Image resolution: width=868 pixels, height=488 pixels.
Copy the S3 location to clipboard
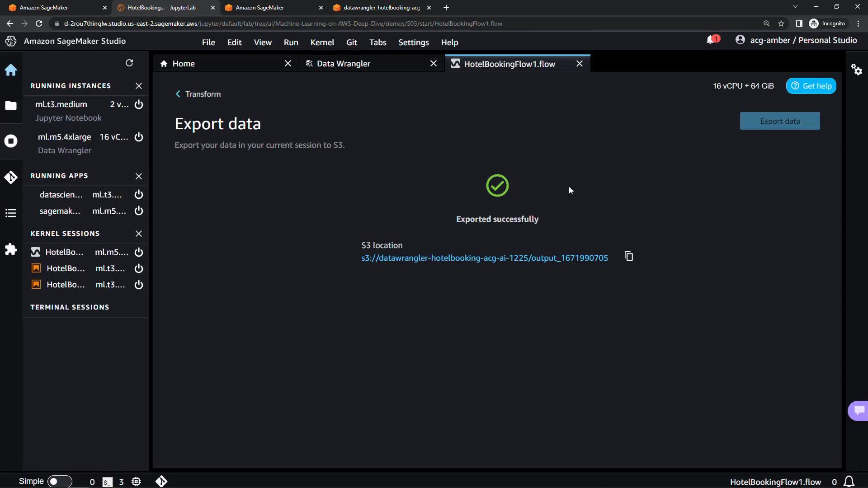[628, 257]
